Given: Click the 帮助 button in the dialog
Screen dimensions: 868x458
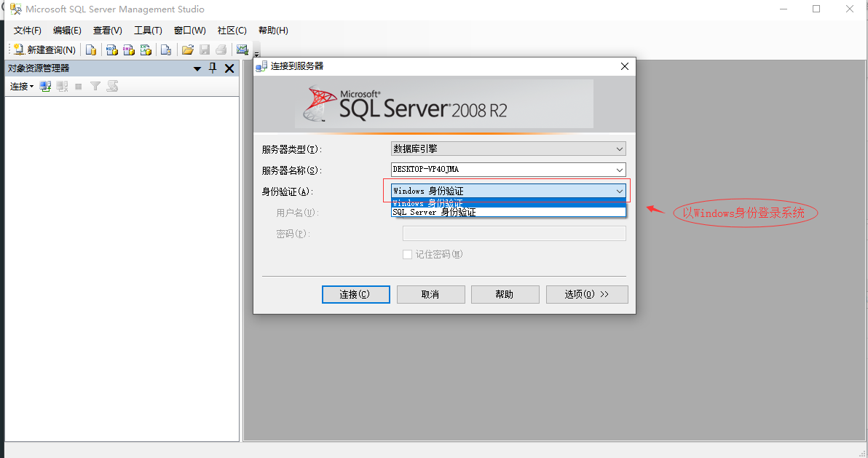Looking at the screenshot, I should pos(505,295).
